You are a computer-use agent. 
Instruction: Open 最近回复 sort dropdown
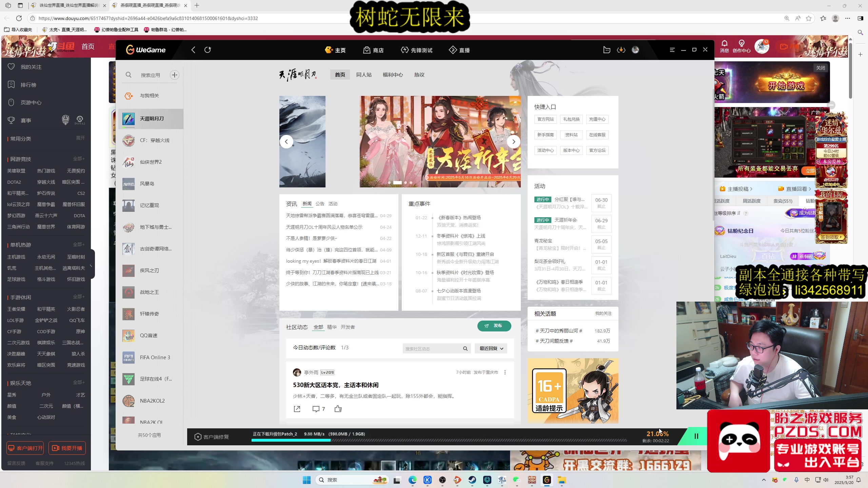491,348
